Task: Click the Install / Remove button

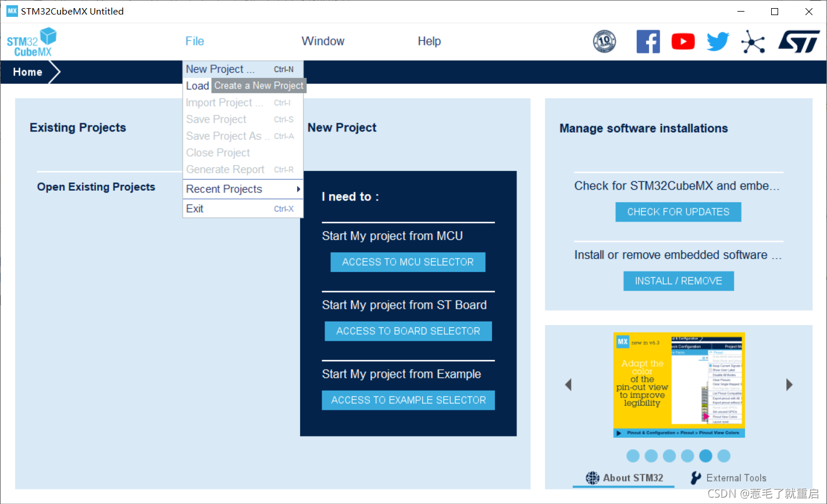Action: [x=679, y=281]
